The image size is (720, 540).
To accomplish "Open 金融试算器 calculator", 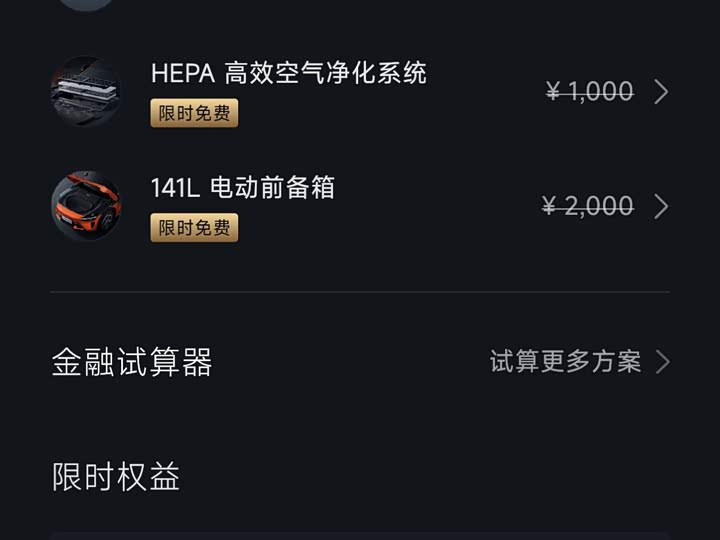I will pos(132,362).
